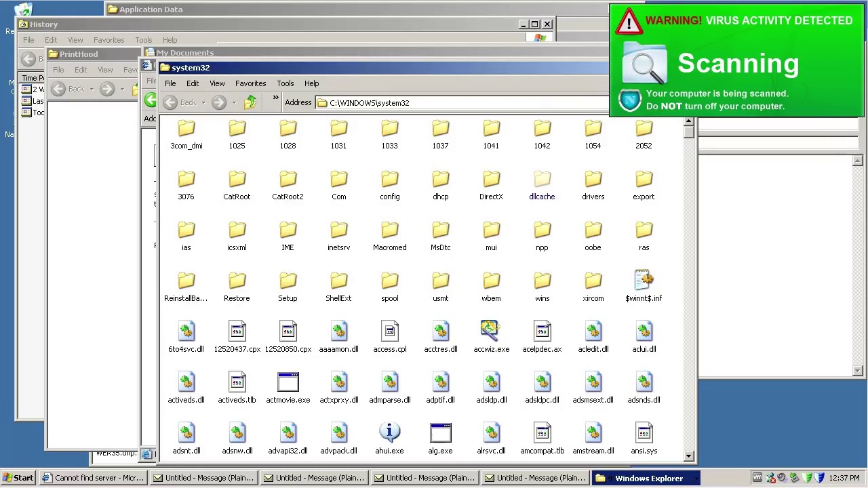Image resolution: width=868 pixels, height=488 pixels.
Task: Open Back dropdown arrow in PrintHood window
Action: (92, 89)
